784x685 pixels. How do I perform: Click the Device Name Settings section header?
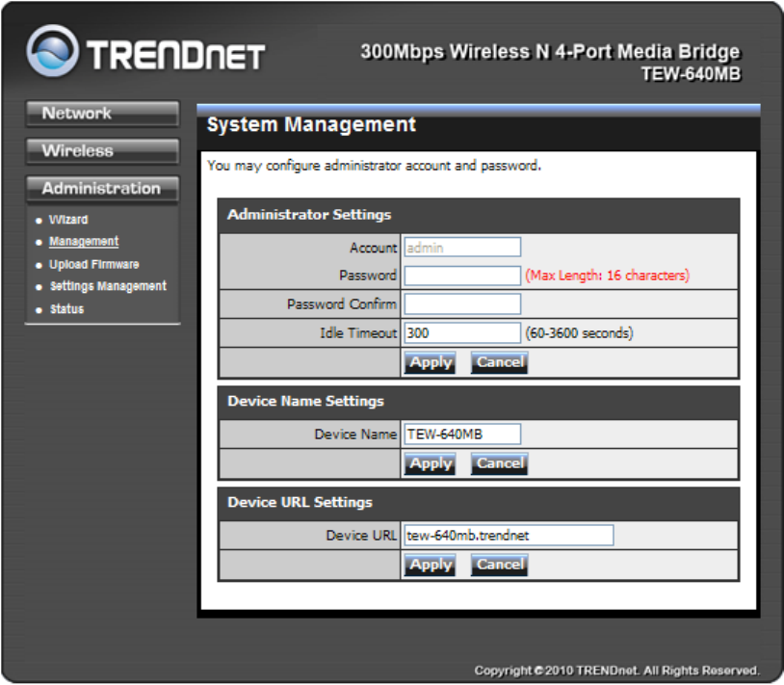pyautogui.click(x=305, y=401)
